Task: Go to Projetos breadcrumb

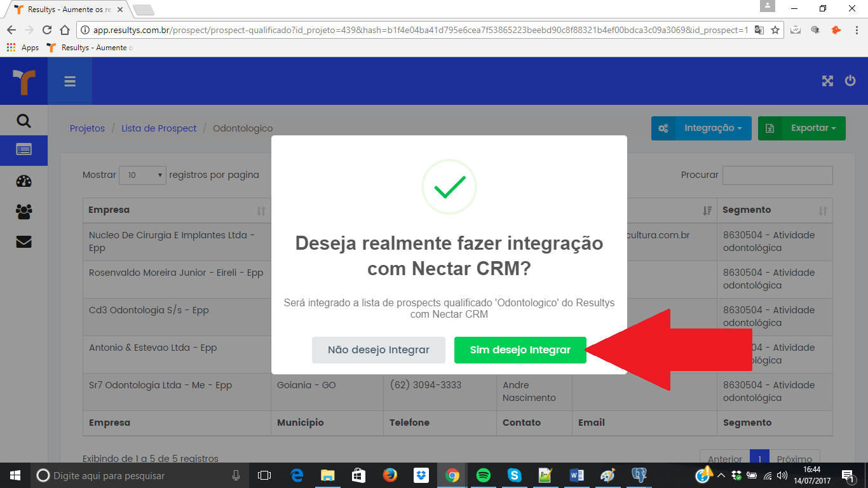Action: pos(87,128)
